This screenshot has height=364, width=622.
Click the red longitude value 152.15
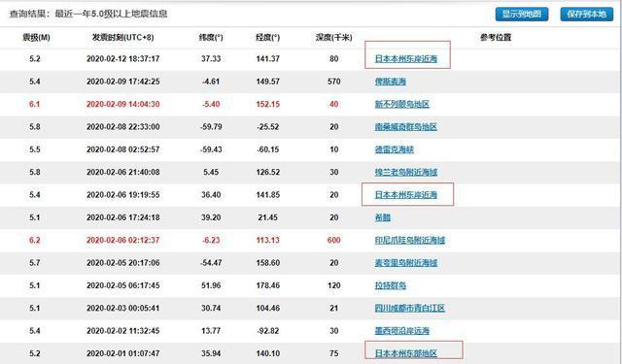pyautogui.click(x=268, y=104)
